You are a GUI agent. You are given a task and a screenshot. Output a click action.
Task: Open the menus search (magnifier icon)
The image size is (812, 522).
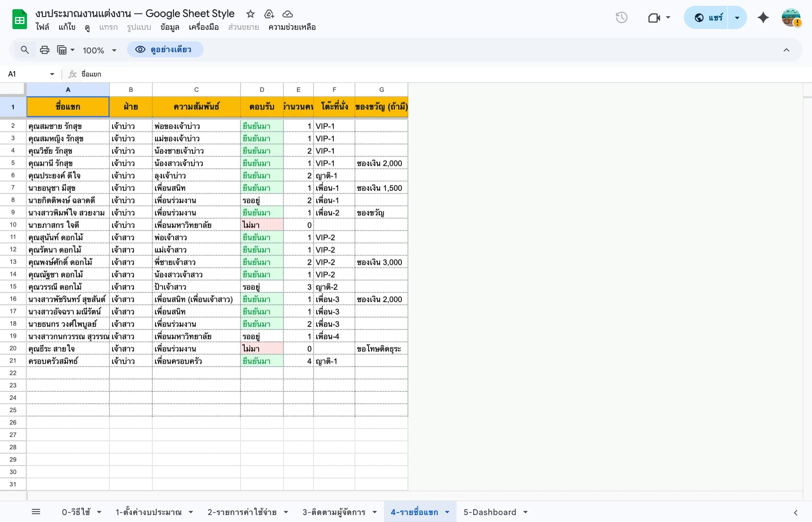[25, 49]
